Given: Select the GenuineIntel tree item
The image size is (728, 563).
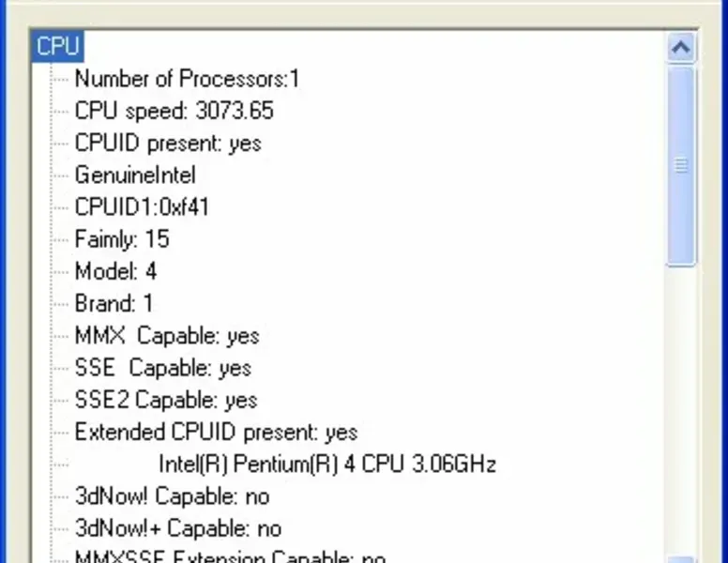Looking at the screenshot, I should pos(135,175).
